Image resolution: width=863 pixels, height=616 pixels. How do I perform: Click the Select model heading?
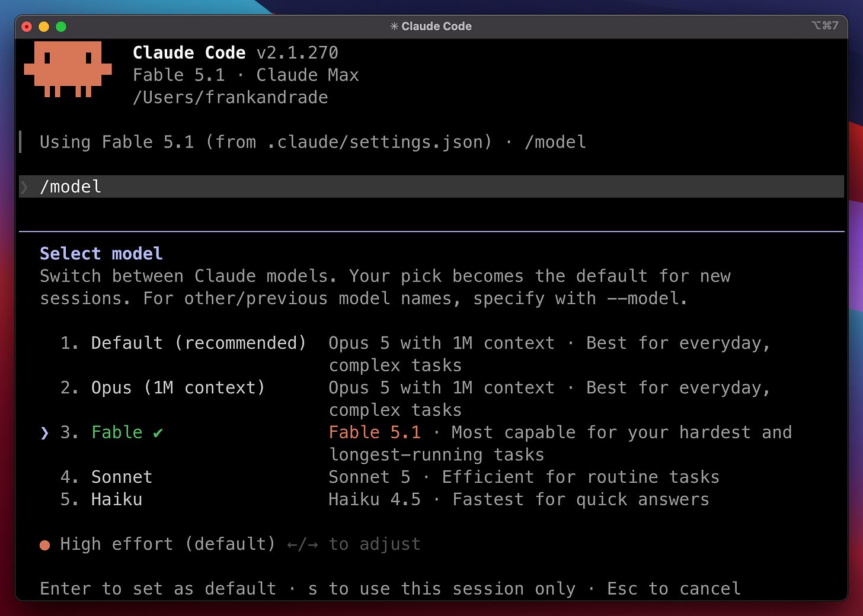pyautogui.click(x=101, y=254)
